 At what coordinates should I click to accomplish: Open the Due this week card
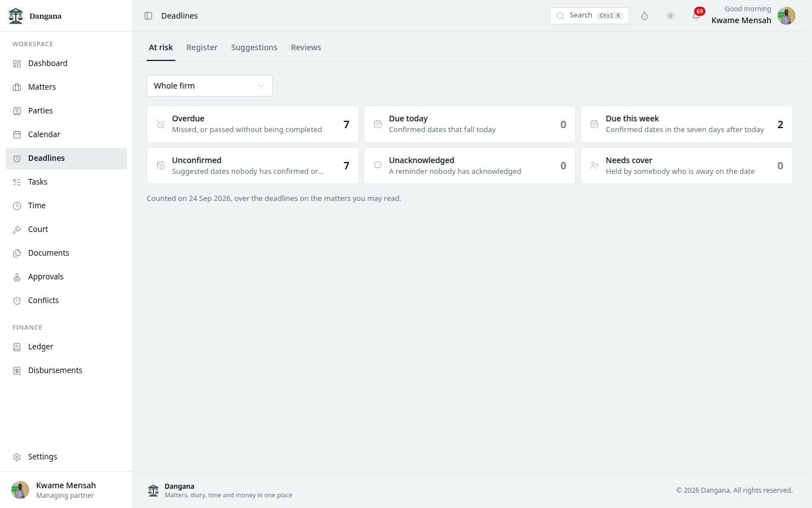686,124
